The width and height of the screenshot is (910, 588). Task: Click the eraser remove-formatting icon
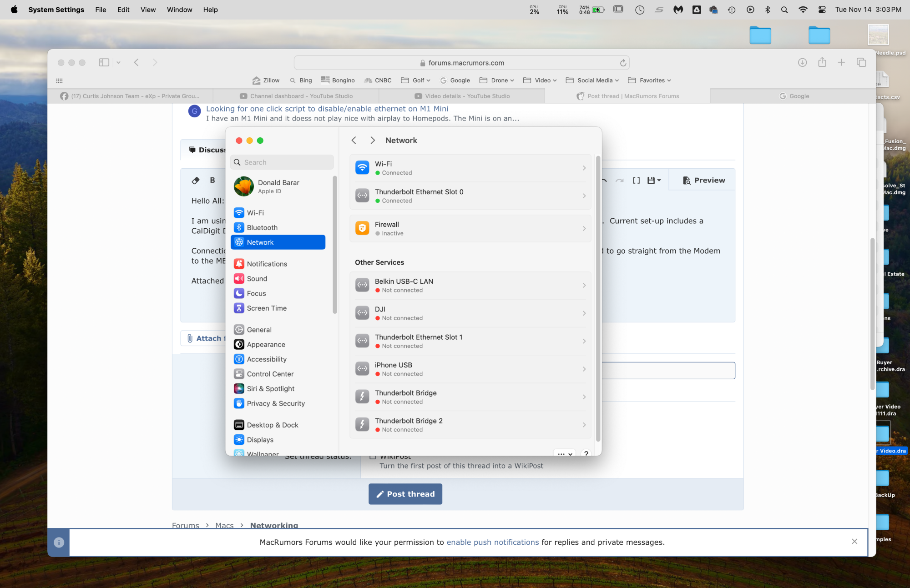tap(196, 180)
